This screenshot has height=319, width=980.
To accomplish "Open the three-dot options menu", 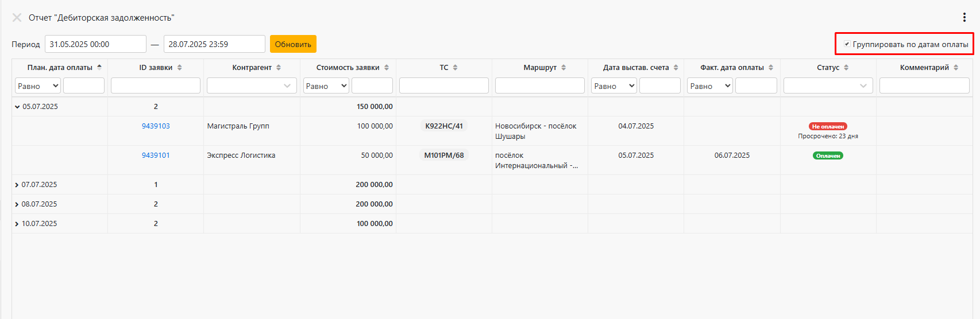I will tap(964, 18).
